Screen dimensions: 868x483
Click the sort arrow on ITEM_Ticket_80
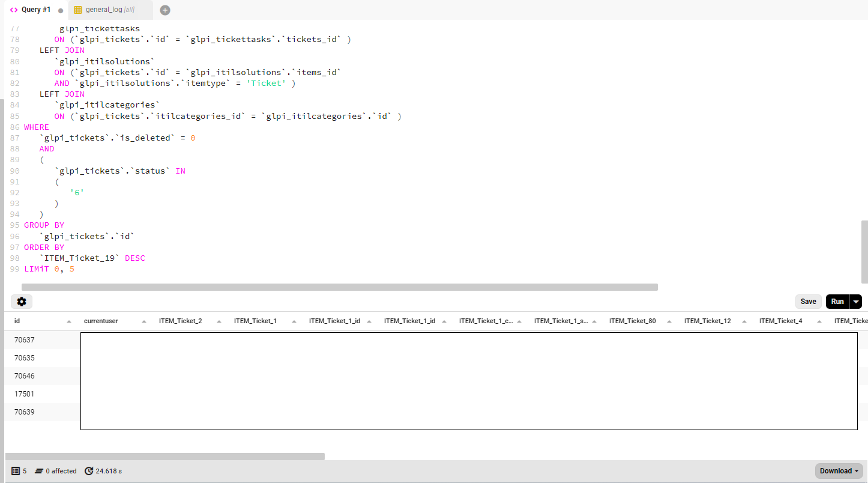coord(669,320)
